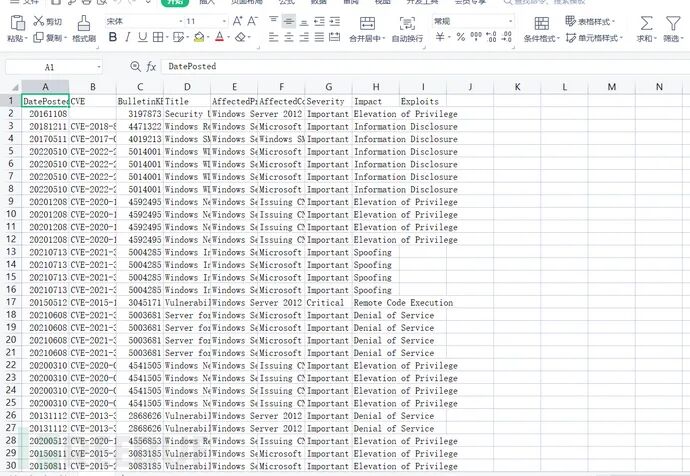Viewport: 690px width, 476px height.
Task: Click the decrease decimal places icon
Action: click(507, 37)
